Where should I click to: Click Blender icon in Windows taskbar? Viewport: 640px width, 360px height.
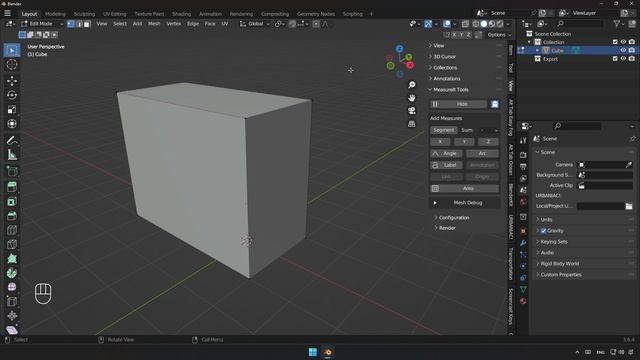328,352
